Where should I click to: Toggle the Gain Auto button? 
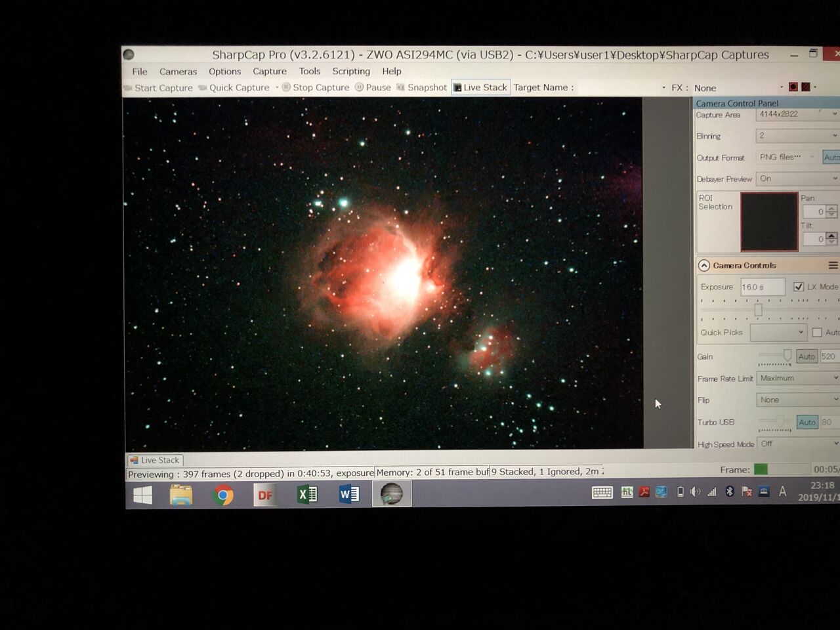pyautogui.click(x=807, y=356)
